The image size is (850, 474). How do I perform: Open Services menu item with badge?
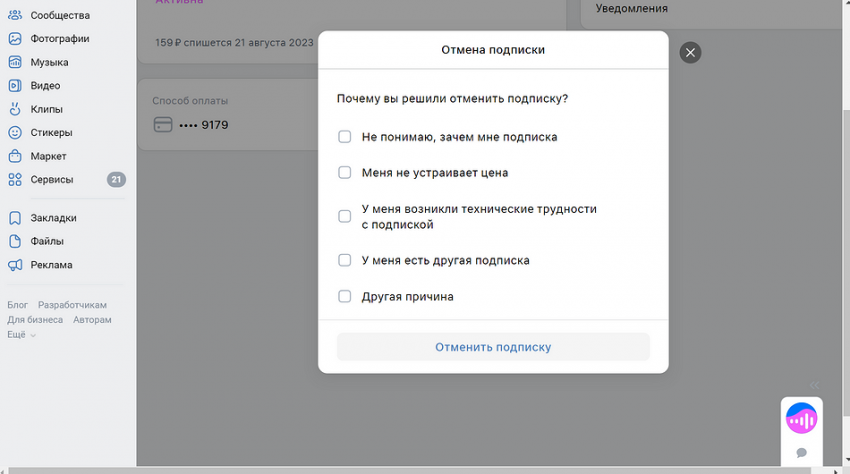tap(52, 180)
